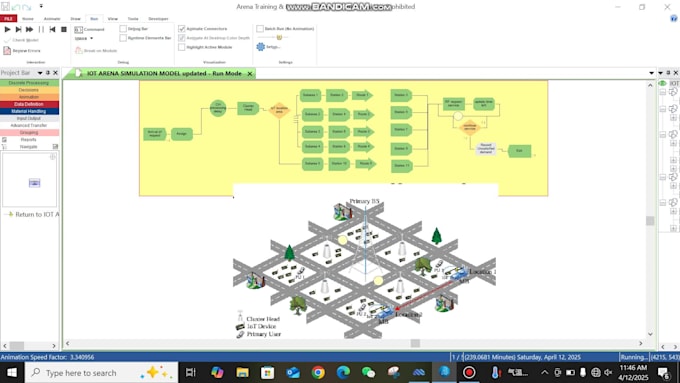Close the IOT ARENA SIMULATION MODEL tab
Screen dimensions: 680x383
[250, 74]
